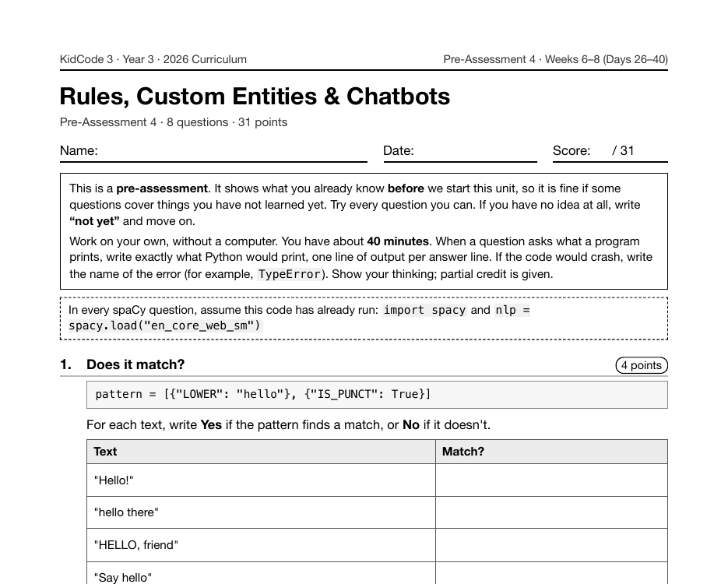Click the inline code "import spacy"
The height and width of the screenshot is (584, 728).
tap(424, 310)
